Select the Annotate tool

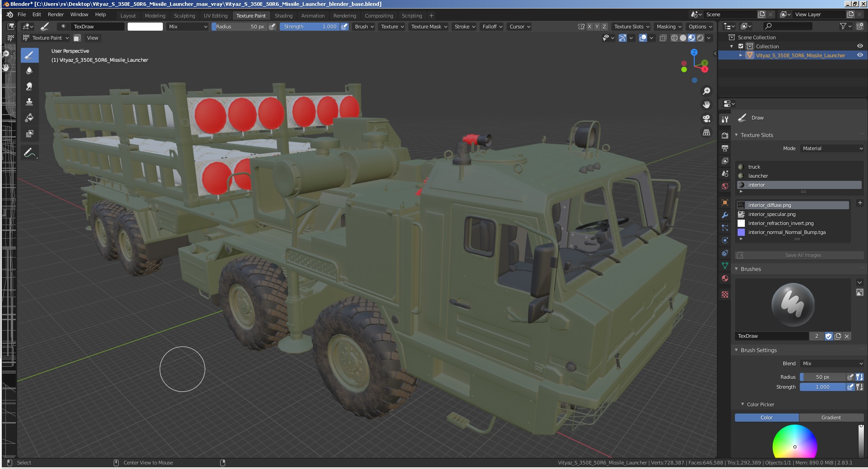29,153
